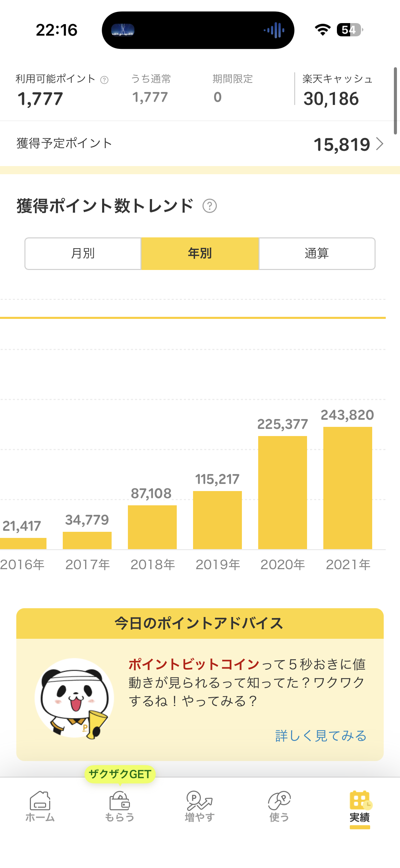Switch trend view to 通算
The width and height of the screenshot is (400, 868).
pyautogui.click(x=317, y=253)
